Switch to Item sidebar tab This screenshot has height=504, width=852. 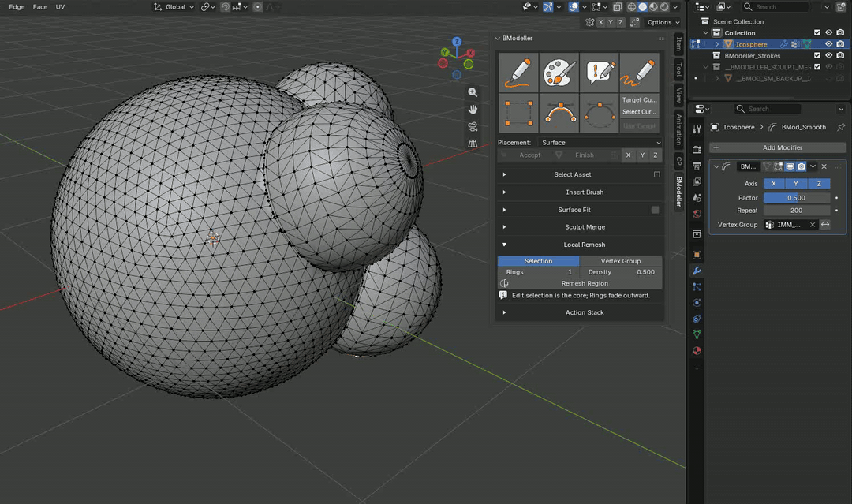point(678,43)
